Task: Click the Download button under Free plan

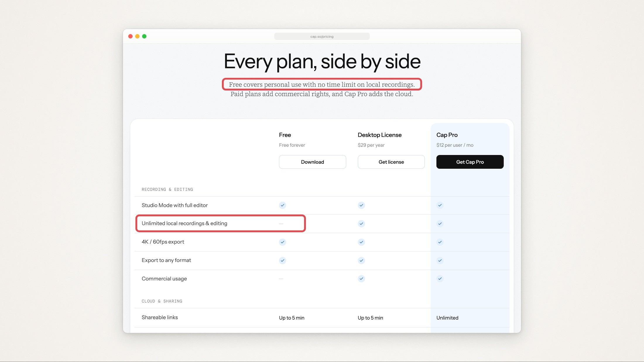Action: (312, 162)
